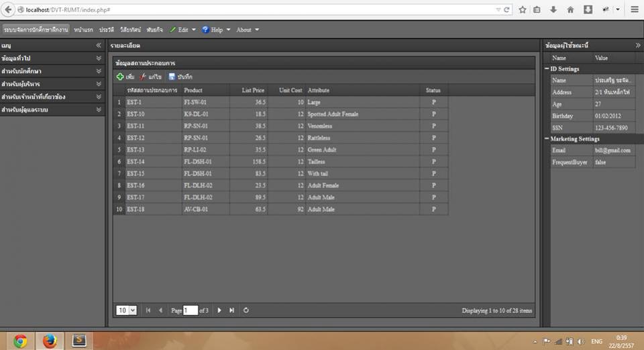Collapse the ID Settings group
This screenshot has width=644, height=350.
point(547,69)
